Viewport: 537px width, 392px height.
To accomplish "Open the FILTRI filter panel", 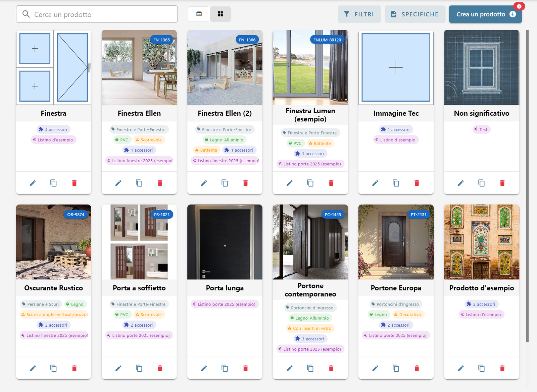I will click(x=359, y=14).
